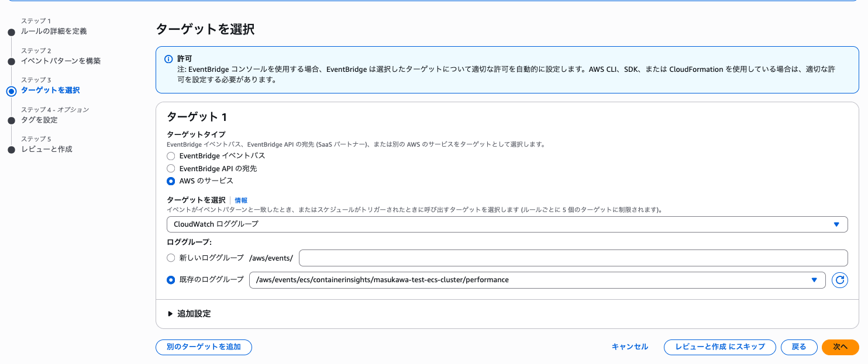The width and height of the screenshot is (868, 364).
Task: Open the 情報 help link
Action: 240,200
